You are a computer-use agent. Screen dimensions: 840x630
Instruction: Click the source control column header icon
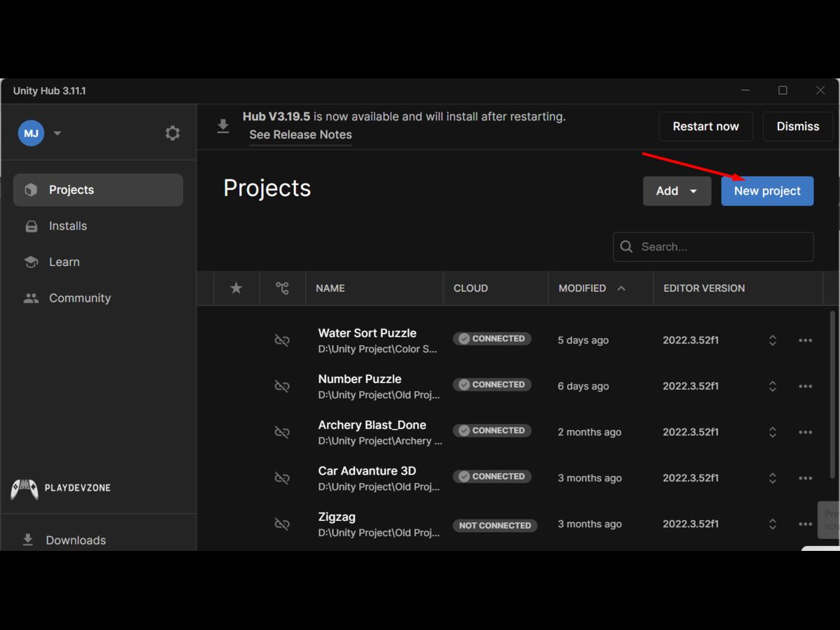(x=282, y=288)
